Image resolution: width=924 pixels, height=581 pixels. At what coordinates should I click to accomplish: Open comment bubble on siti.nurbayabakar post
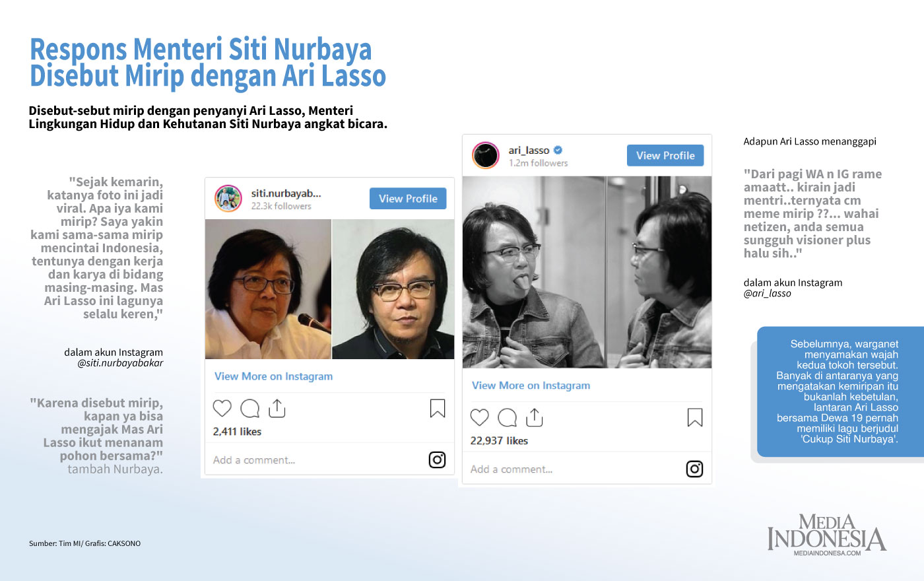pos(249,409)
